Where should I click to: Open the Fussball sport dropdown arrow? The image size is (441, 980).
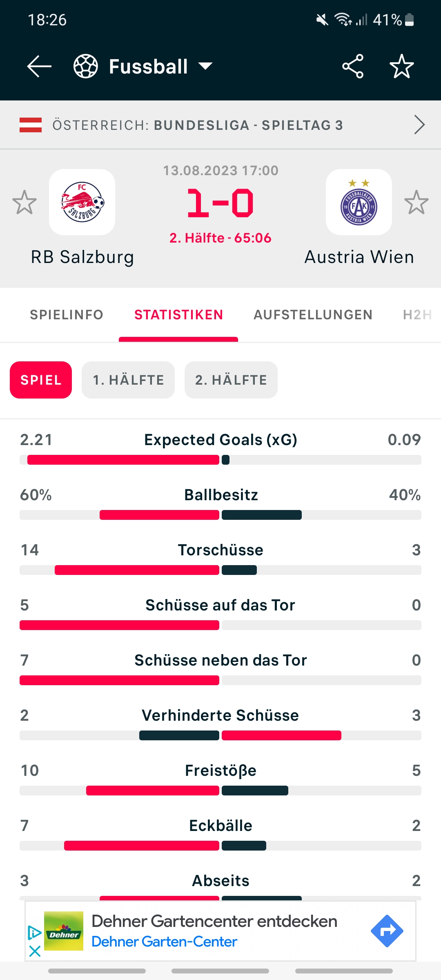[205, 66]
